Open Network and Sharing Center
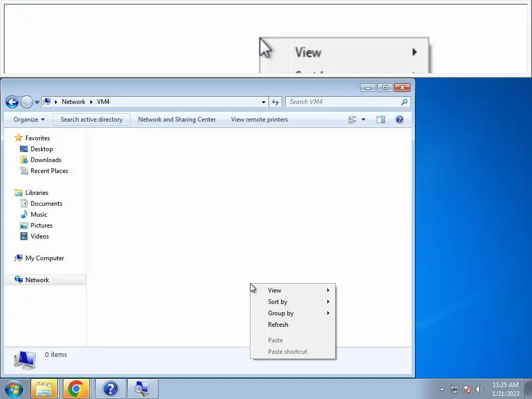This screenshot has width=532, height=399. [177, 119]
